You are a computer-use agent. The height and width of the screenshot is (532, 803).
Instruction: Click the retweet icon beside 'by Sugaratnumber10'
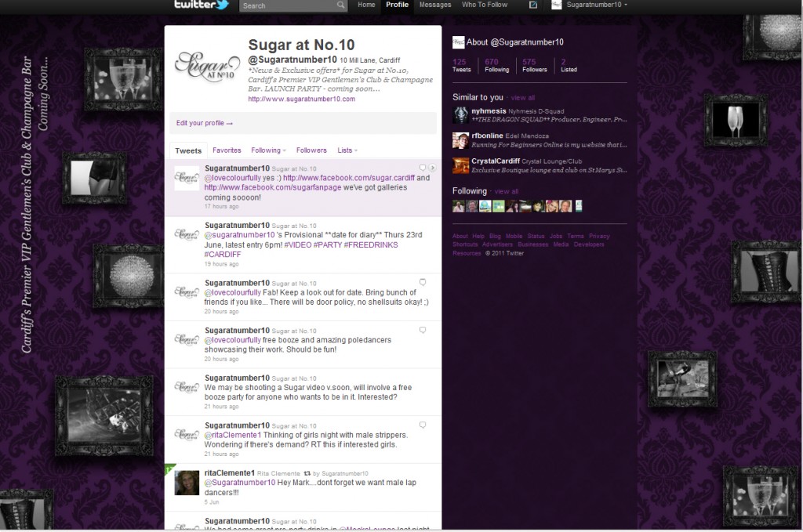click(307, 474)
